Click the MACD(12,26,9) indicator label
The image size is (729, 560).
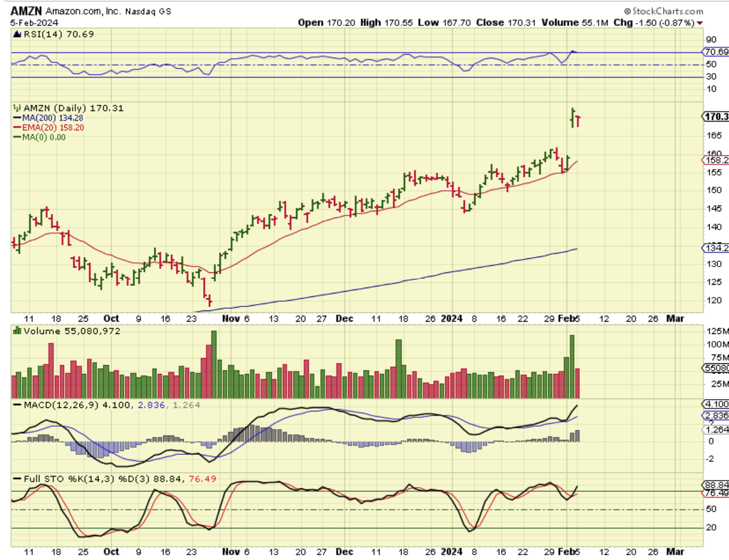[x=61, y=405]
